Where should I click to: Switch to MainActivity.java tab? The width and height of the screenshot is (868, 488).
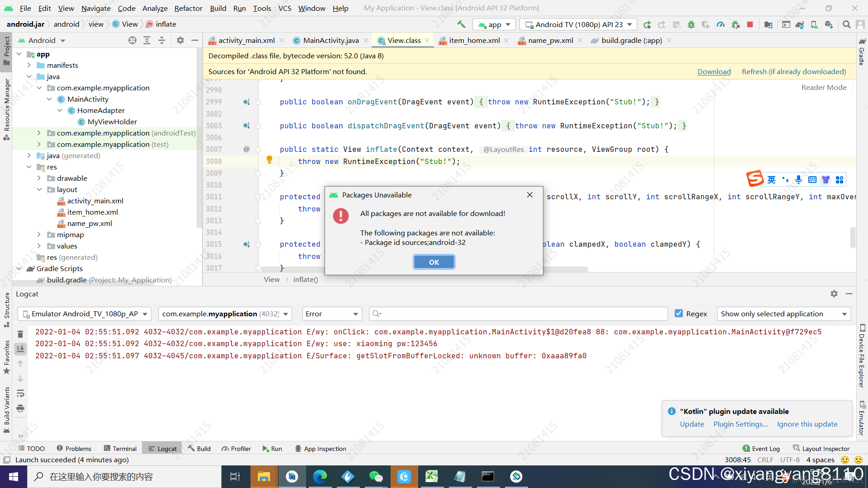(330, 40)
